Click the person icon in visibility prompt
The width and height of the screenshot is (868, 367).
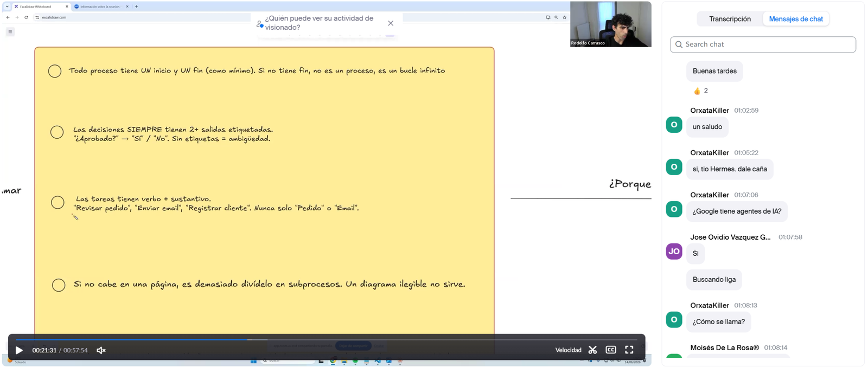click(260, 24)
